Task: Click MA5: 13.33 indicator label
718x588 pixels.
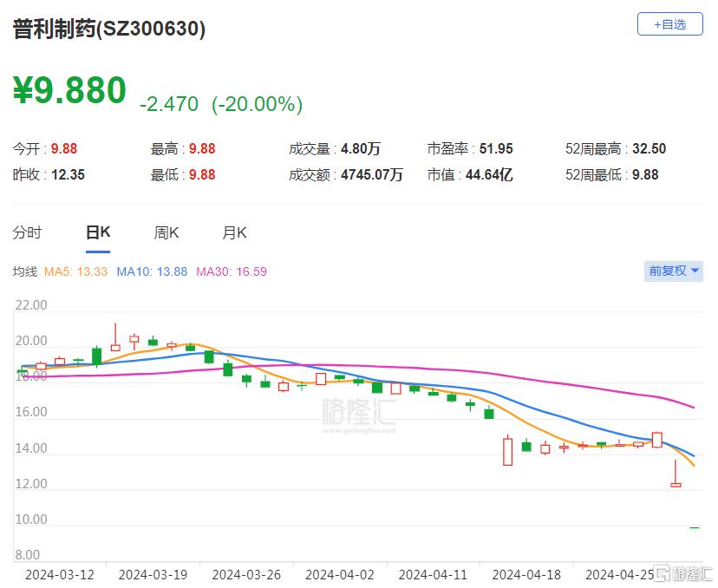Action: click(75, 271)
